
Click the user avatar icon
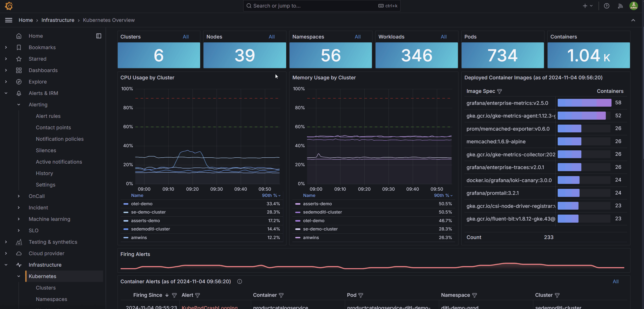[633, 6]
